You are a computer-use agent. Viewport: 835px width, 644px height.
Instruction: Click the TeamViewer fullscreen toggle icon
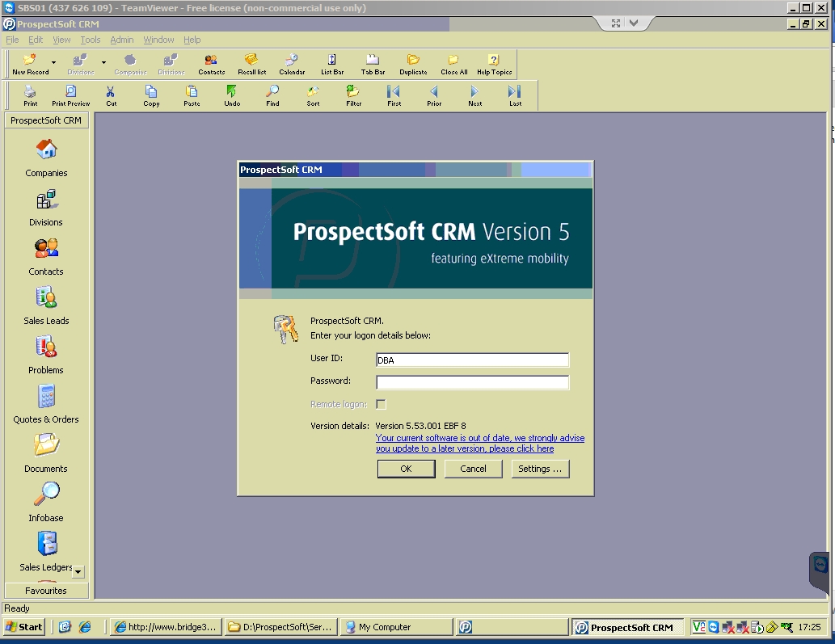click(616, 23)
